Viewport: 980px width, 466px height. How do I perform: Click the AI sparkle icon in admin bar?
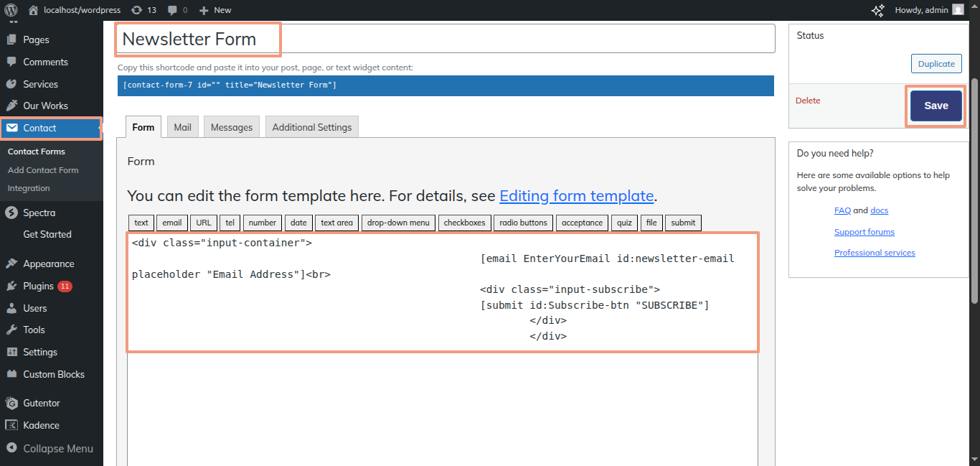877,10
